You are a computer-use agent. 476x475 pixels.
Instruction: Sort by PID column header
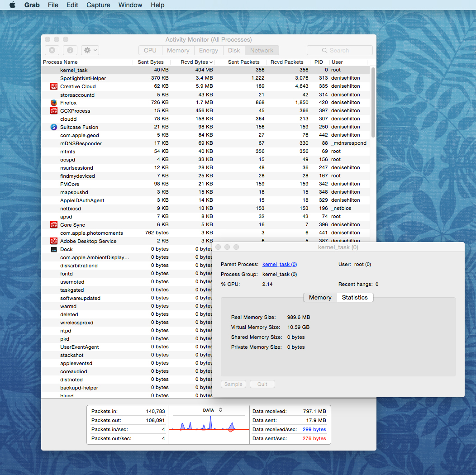(319, 62)
